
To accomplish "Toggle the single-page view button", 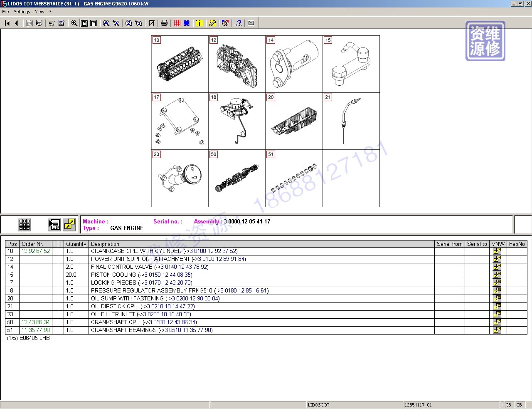I will [x=84, y=23].
